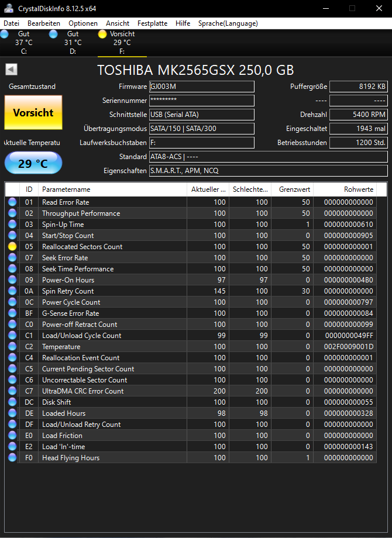Viewport: 392px width, 538px height.
Task: Click raw value 002F0009001D of Temperature
Action: (x=348, y=347)
